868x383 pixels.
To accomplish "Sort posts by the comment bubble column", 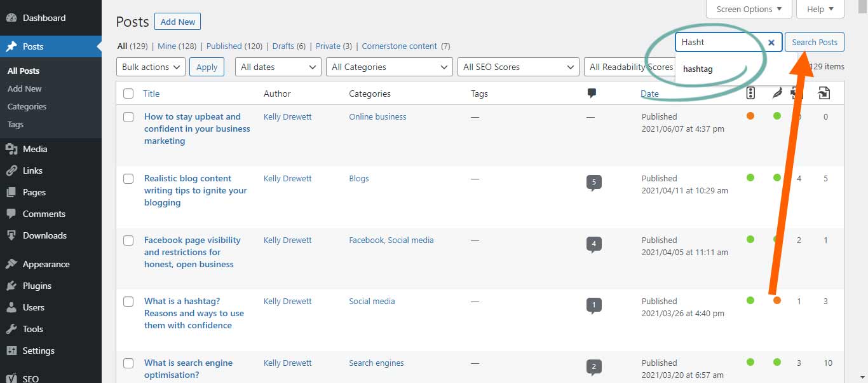I will pos(592,93).
